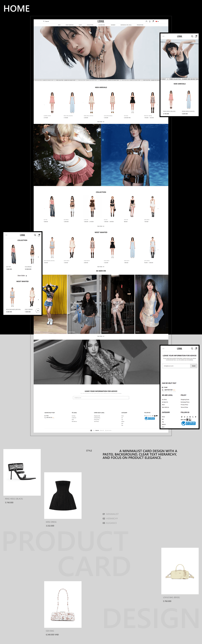Viewport: 202px width, 644px height.
Task: Click Xem thêm under desktop Collection section
Action: (101, 226)
